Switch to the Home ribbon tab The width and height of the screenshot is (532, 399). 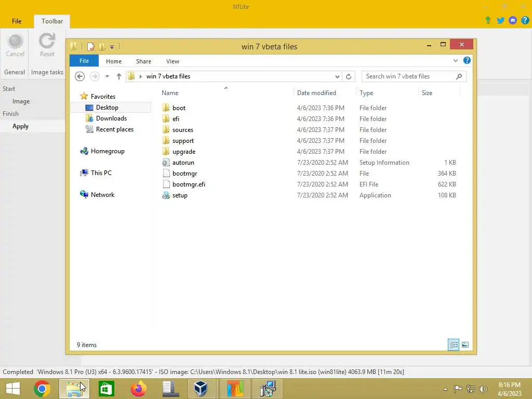114,61
